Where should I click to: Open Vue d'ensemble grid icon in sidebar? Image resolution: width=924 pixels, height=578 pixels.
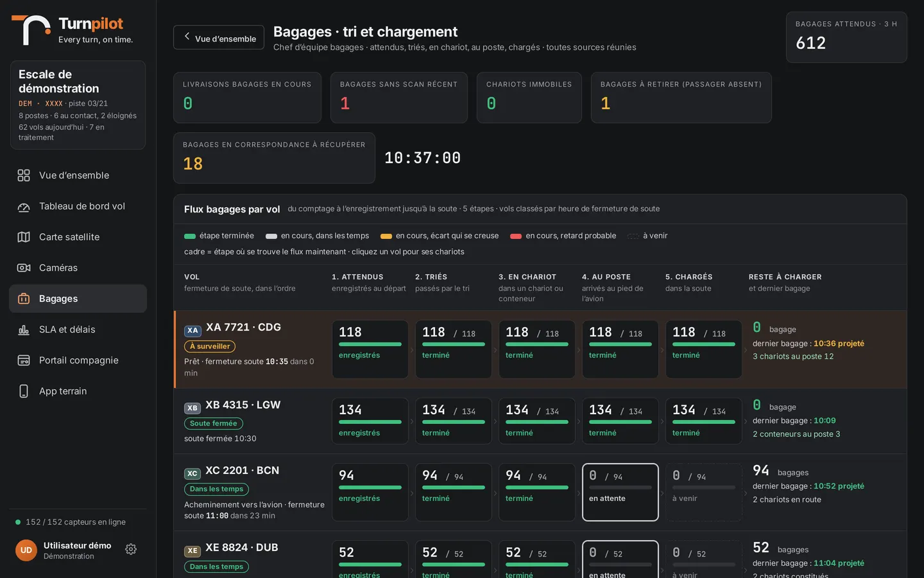(24, 175)
